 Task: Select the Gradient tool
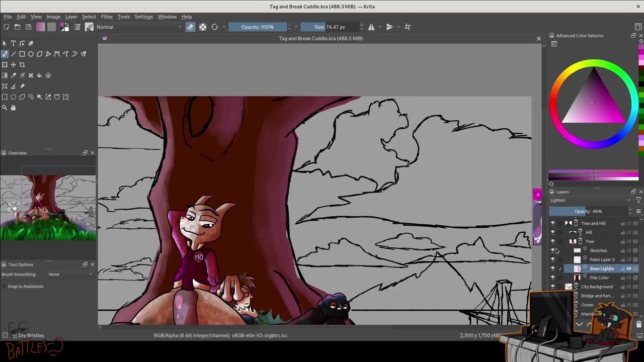[x=5, y=75]
